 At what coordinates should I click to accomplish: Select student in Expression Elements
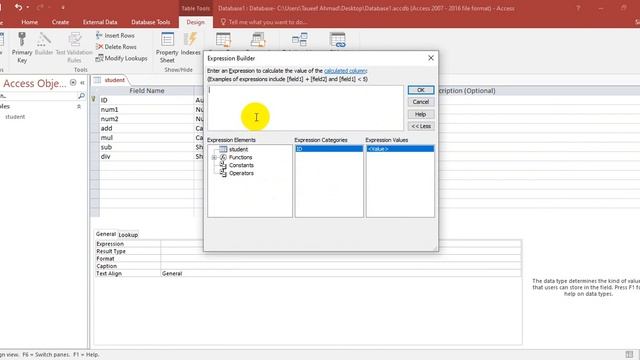tap(238, 149)
